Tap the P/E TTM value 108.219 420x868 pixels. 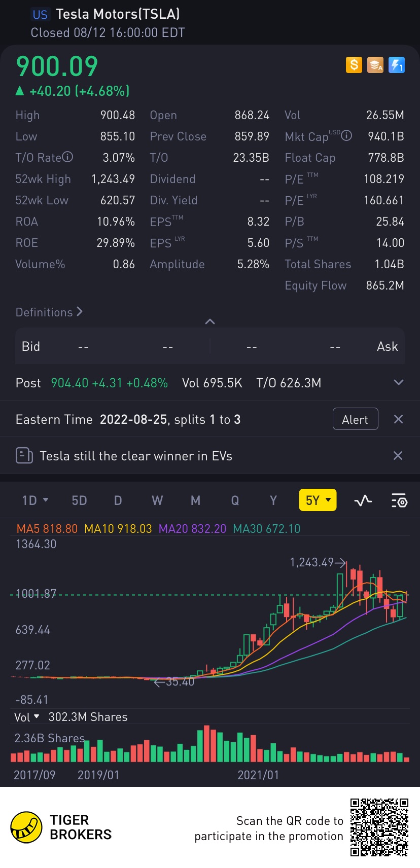[x=384, y=179]
